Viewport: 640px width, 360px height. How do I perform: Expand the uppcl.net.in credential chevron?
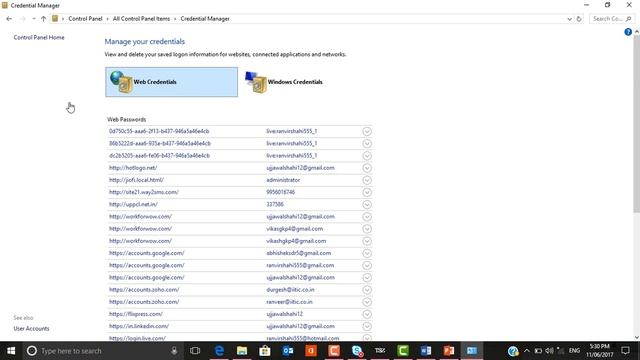point(367,204)
